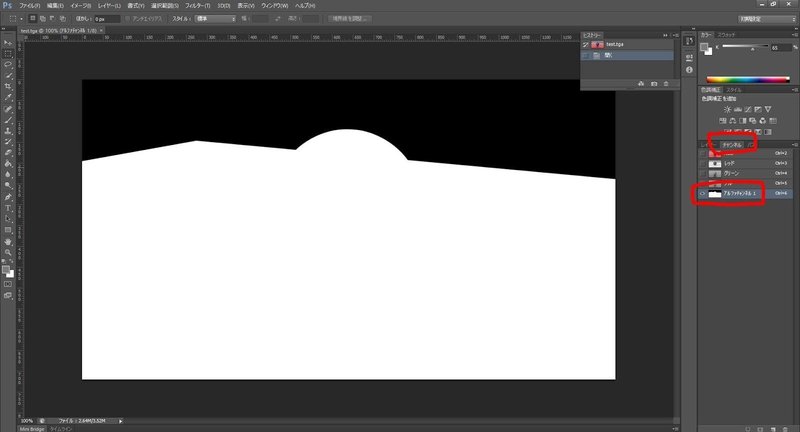800x432 pixels.
Task: Set history brush source for test.tga snapshot
Action: click(x=586, y=44)
